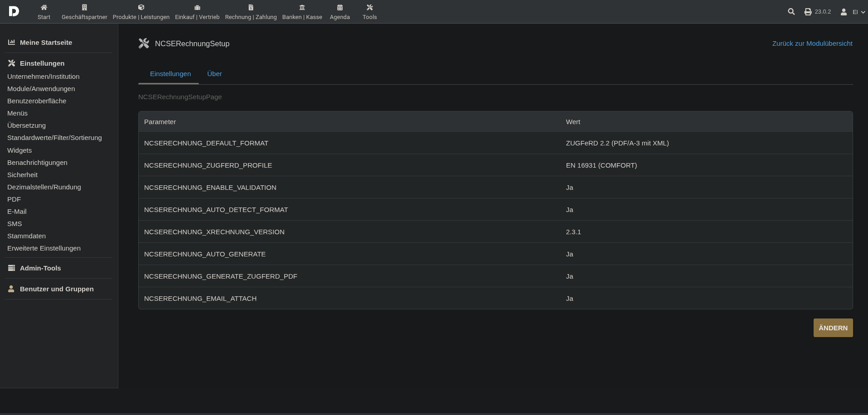Follow Zurück zur Modulübersicht link
Image resolution: width=868 pixels, height=415 pixels.
coord(812,43)
